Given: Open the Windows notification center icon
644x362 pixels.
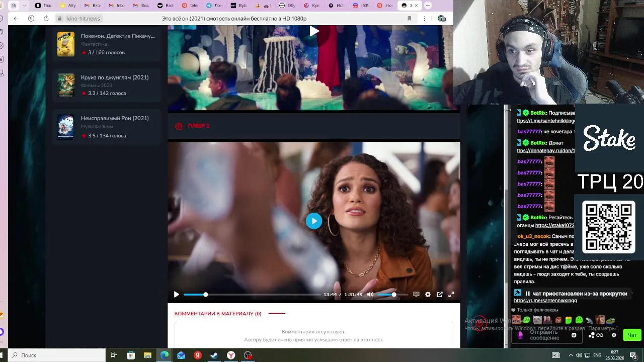Looking at the screenshot, I should click(x=633, y=355).
